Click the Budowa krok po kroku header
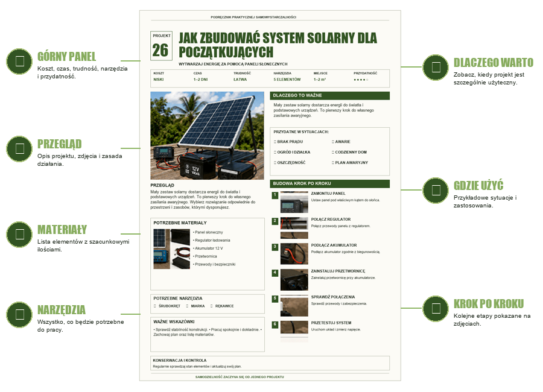Viewport: 543px width, 392px height. click(329, 183)
